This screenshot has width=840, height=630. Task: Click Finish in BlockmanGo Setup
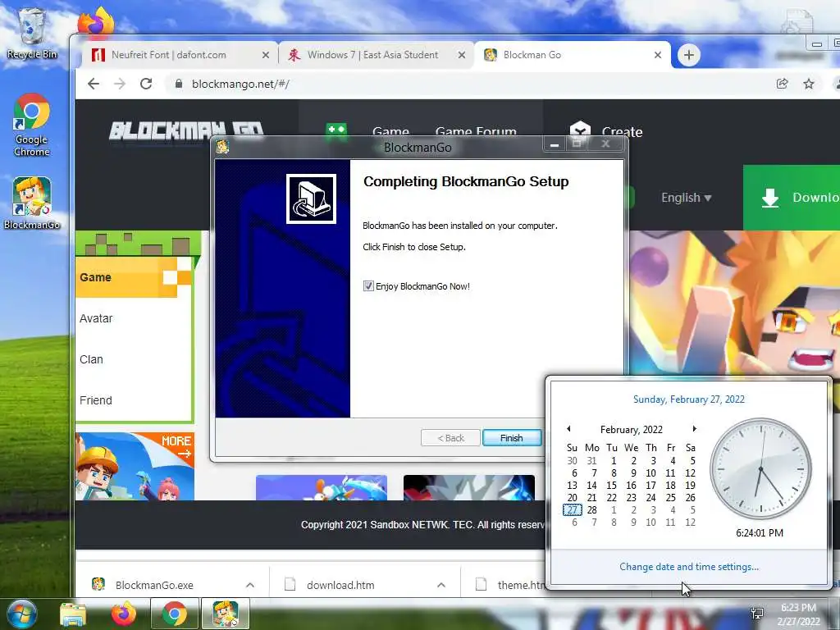tap(512, 438)
